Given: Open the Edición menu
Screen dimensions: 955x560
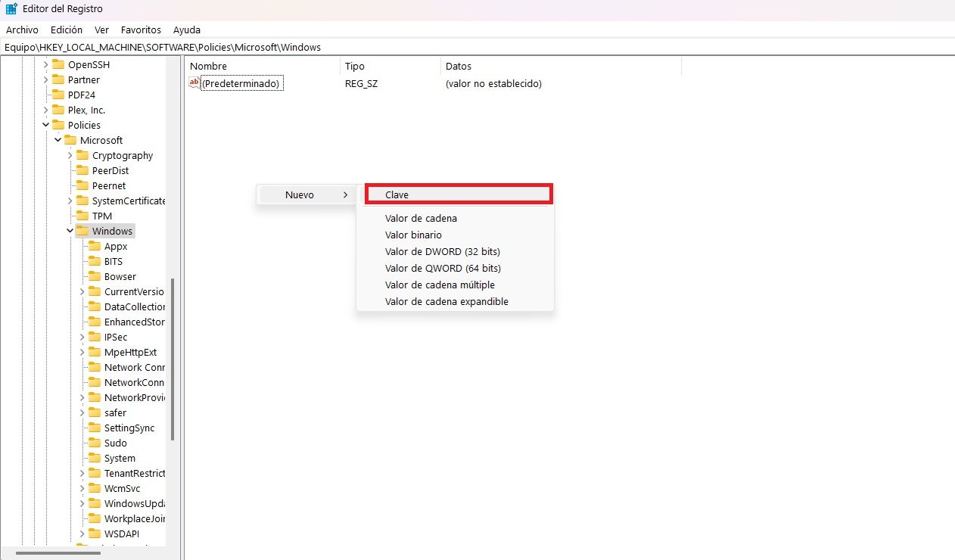Looking at the screenshot, I should pyautogui.click(x=67, y=30).
